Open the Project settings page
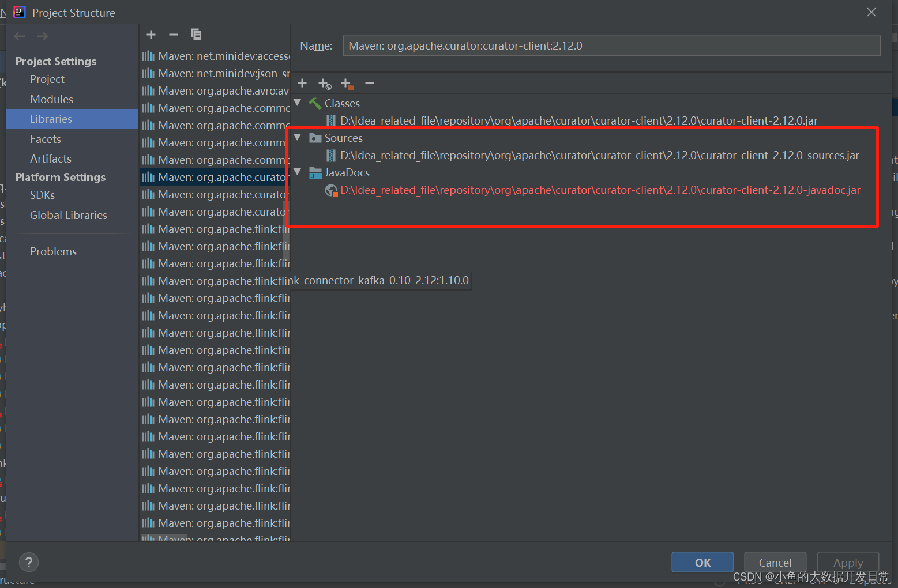Viewport: 898px width, 588px height. [47, 79]
